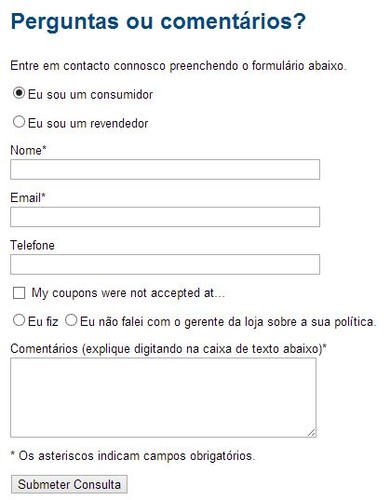This screenshot has height=500, width=390.
Task: Check 'My coupons were not accepted at...' box
Action: click(19, 293)
